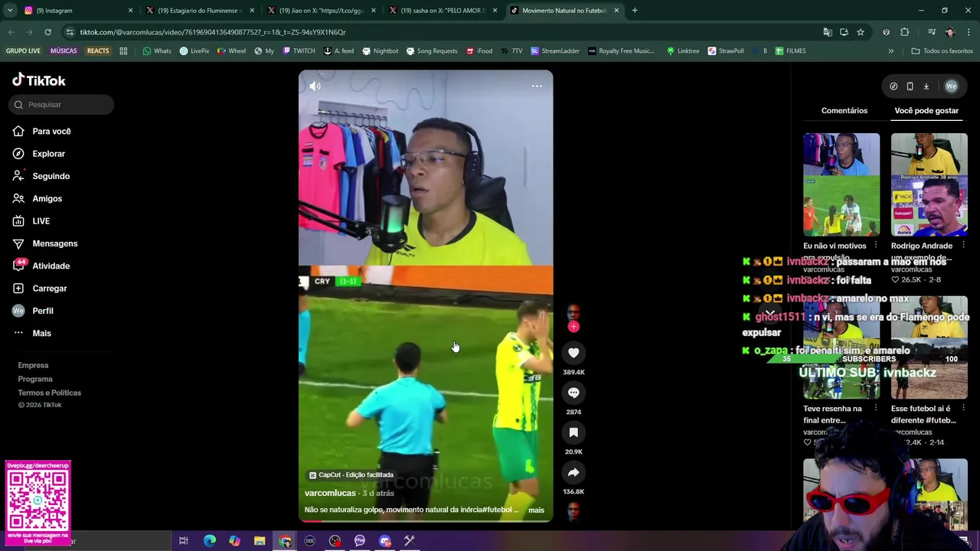The image size is (980, 551).
Task: Open Microsoft Edge from the taskbar
Action: tap(209, 541)
